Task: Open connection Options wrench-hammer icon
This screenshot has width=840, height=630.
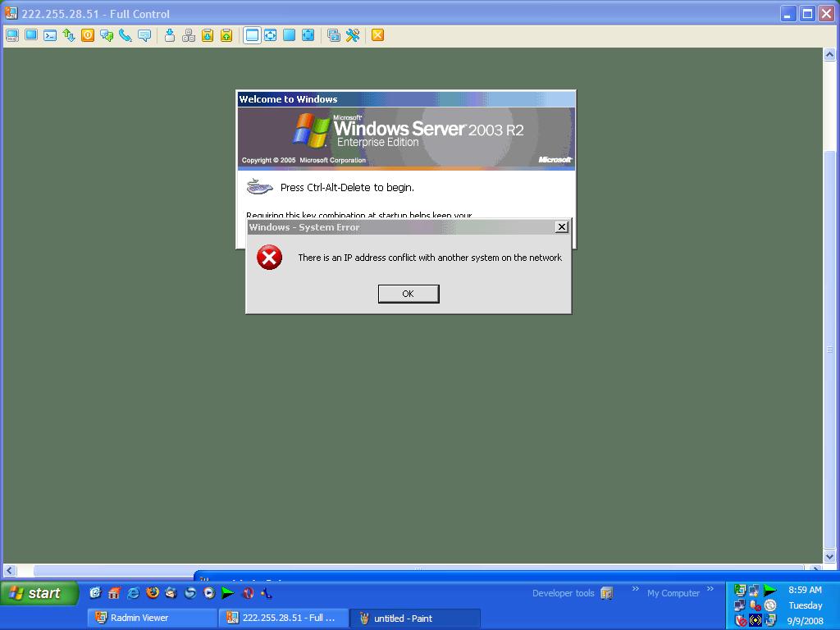Action: point(353,35)
